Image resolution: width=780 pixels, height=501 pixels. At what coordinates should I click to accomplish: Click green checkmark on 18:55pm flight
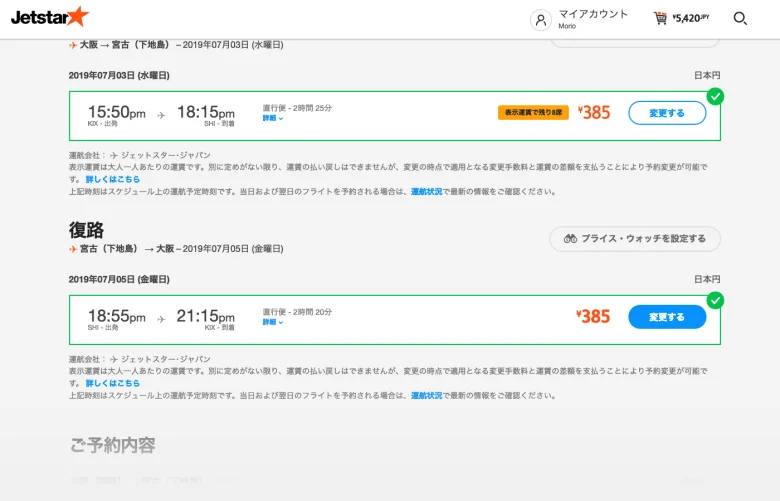[x=715, y=301]
